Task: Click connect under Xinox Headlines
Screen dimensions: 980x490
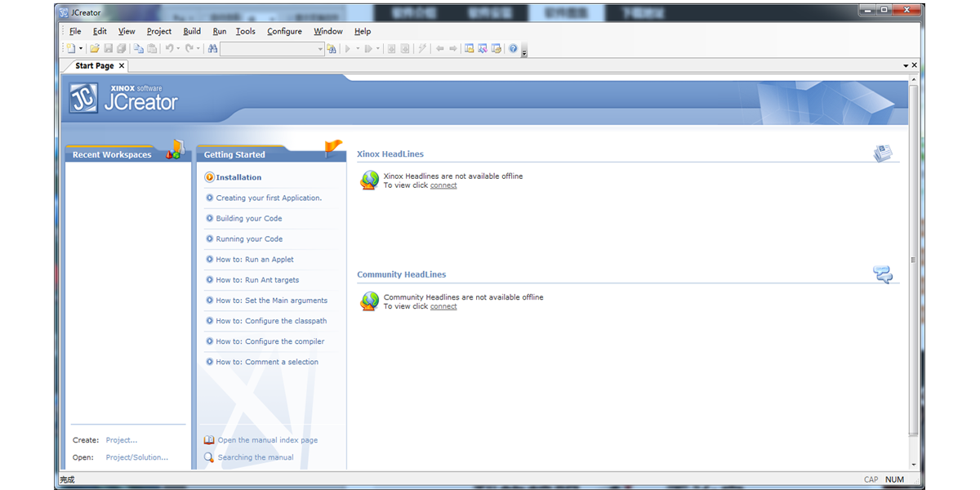Action: pos(443,185)
